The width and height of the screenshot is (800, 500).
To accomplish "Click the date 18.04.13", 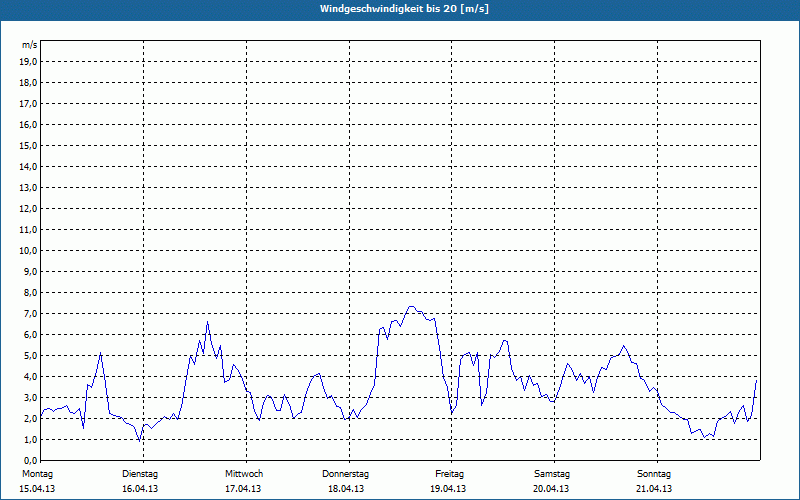I will [x=346, y=489].
